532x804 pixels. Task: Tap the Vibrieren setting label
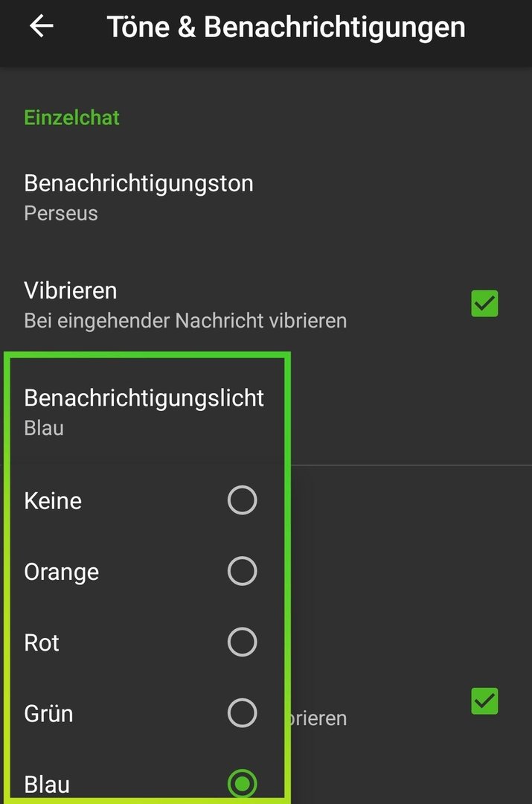click(x=71, y=291)
